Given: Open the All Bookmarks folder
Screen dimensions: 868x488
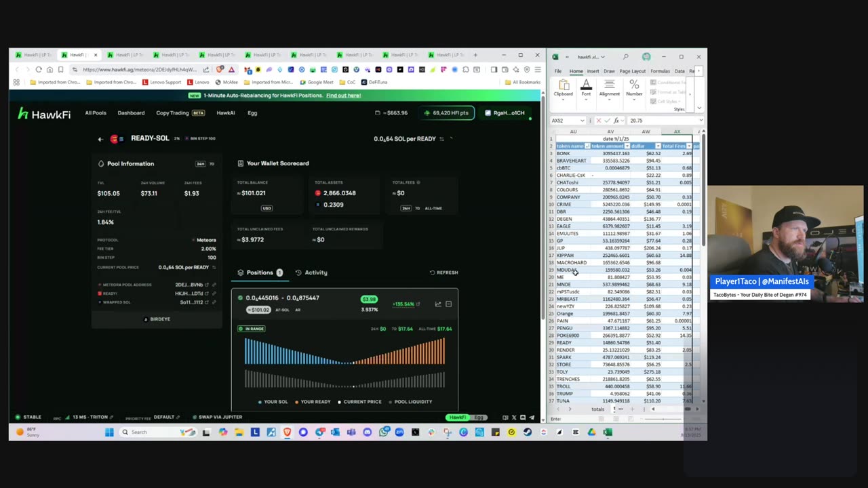Looking at the screenshot, I should 522,82.
